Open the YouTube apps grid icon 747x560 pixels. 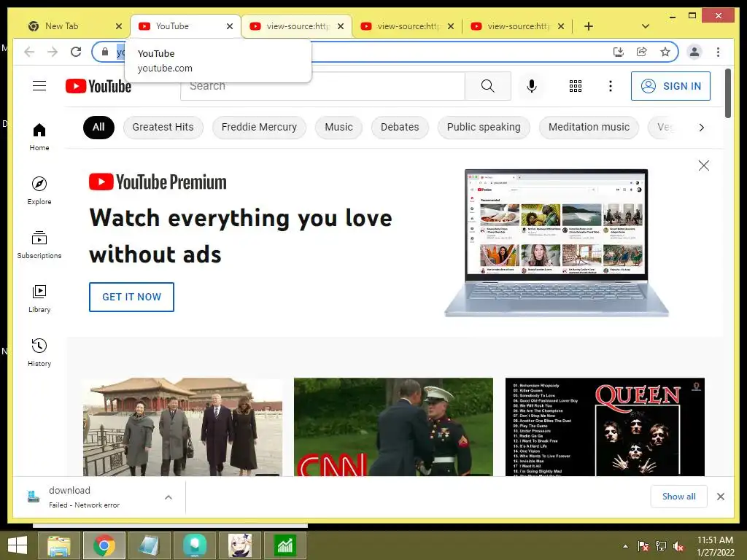tap(576, 86)
